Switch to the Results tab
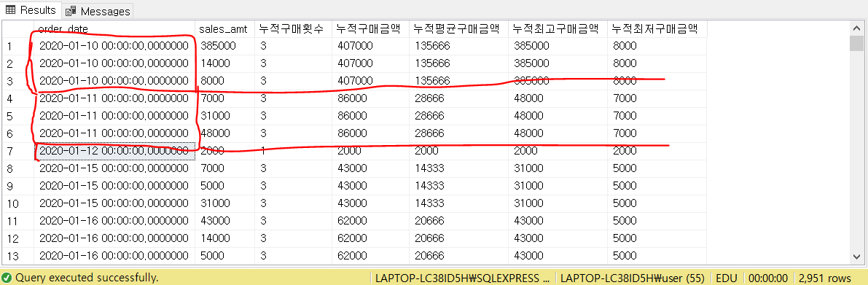This screenshot has height=285, width=868. pyautogui.click(x=31, y=10)
